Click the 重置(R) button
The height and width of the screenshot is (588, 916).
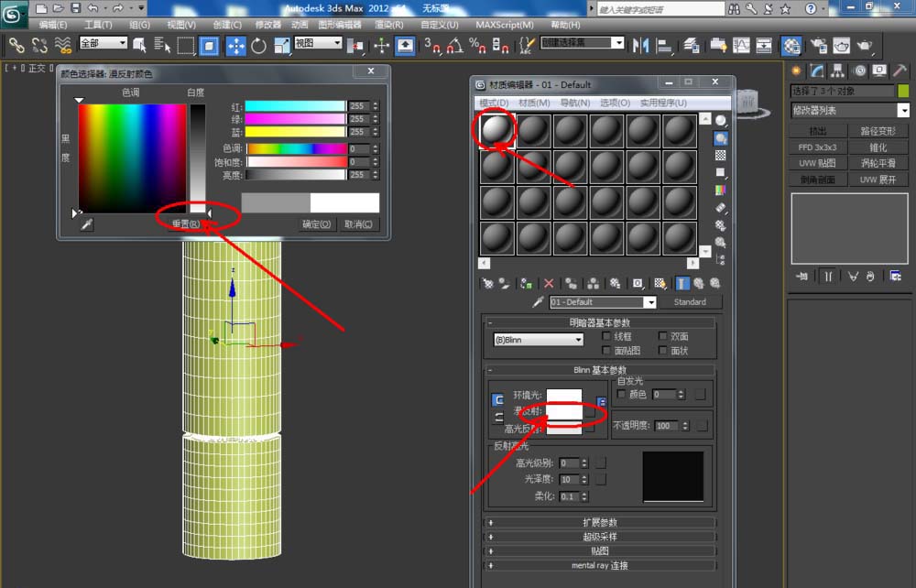(x=186, y=224)
